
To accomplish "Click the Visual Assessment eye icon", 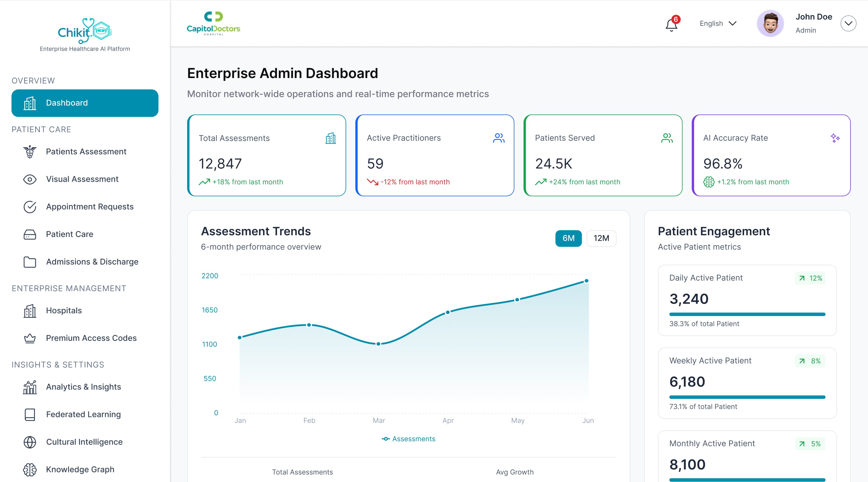I will click(30, 179).
